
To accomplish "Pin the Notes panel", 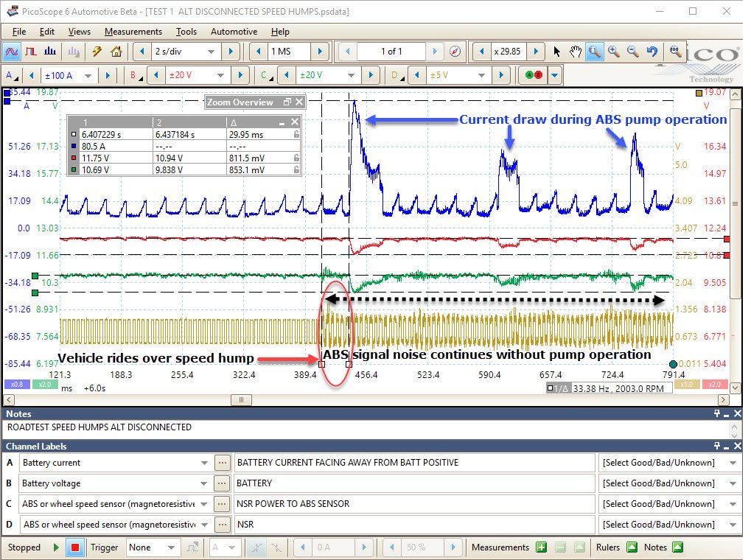I will [717, 413].
